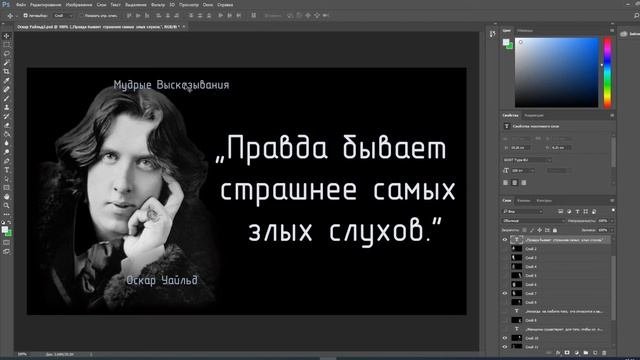Viewport: 640px width, 360px height.
Task: Show layer Слой 3 via visibility box
Action: click(x=505, y=258)
